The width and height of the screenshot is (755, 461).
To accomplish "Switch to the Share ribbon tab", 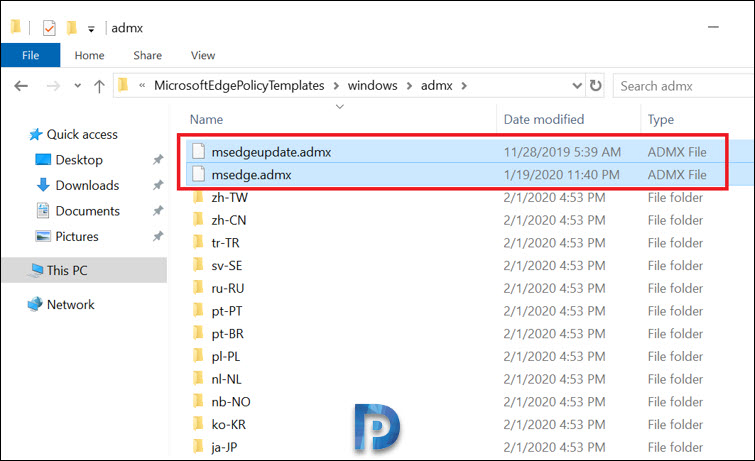I will point(147,55).
